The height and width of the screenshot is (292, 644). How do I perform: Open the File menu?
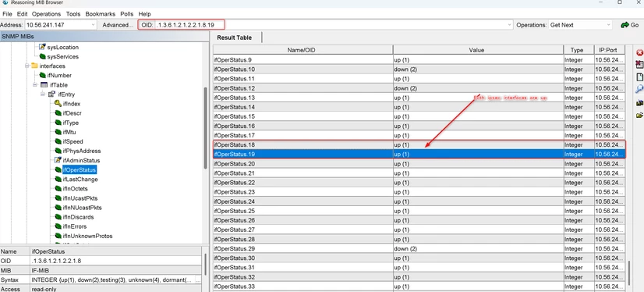pos(7,14)
